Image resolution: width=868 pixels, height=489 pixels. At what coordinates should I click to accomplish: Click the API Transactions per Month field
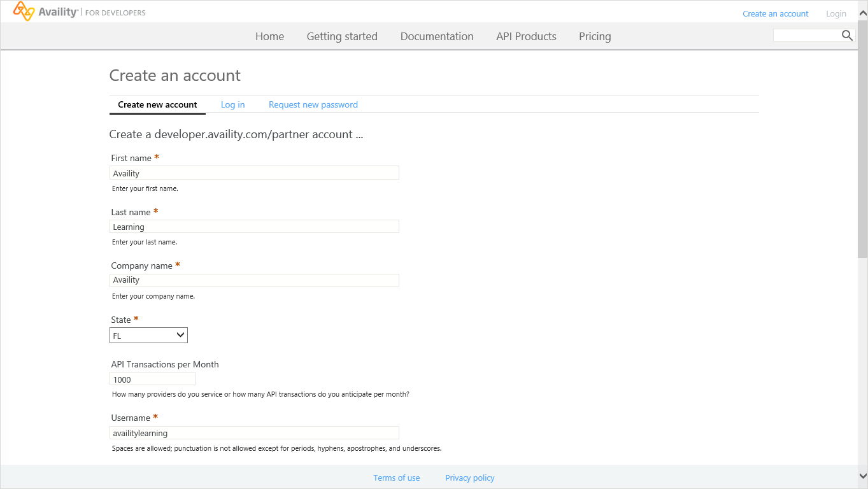(152, 379)
